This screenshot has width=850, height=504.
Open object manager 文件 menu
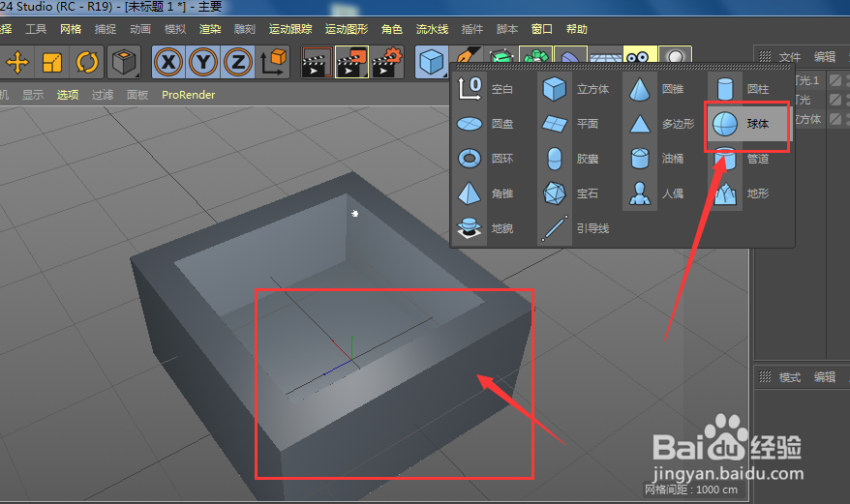point(790,57)
